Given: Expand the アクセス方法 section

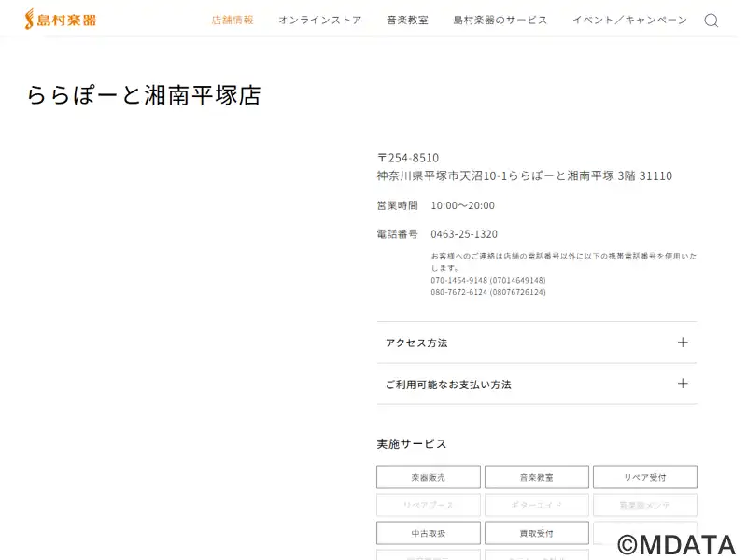Looking at the screenshot, I should [536, 343].
